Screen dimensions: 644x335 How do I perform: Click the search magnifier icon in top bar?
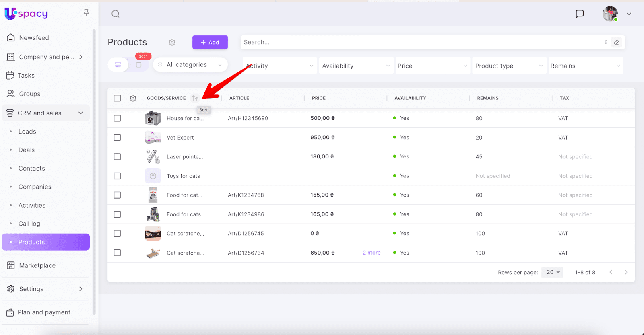coord(116,14)
